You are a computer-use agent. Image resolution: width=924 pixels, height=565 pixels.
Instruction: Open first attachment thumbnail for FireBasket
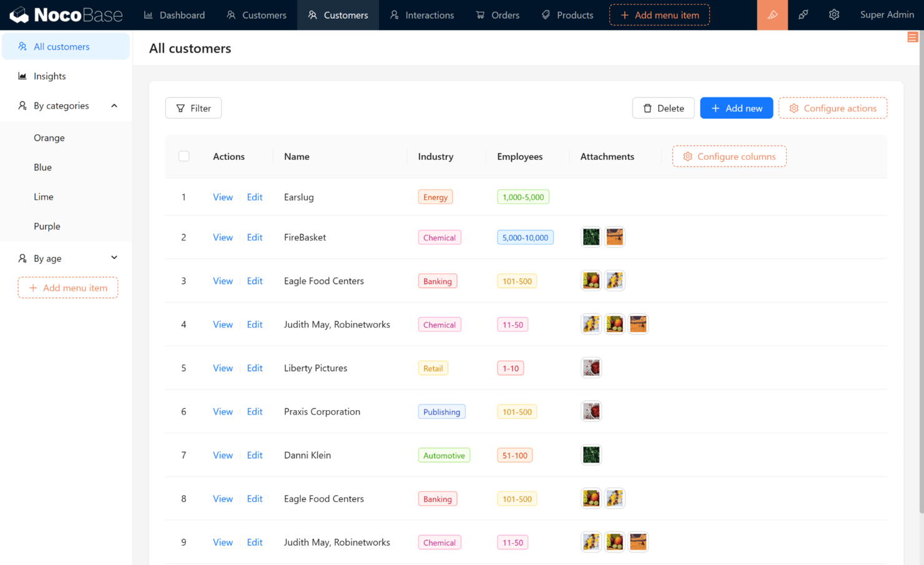click(591, 237)
